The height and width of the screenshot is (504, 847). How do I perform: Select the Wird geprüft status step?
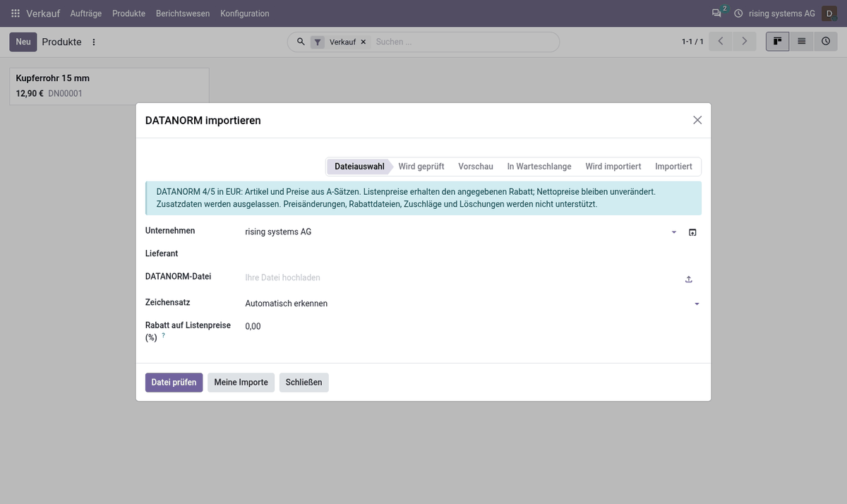(421, 167)
